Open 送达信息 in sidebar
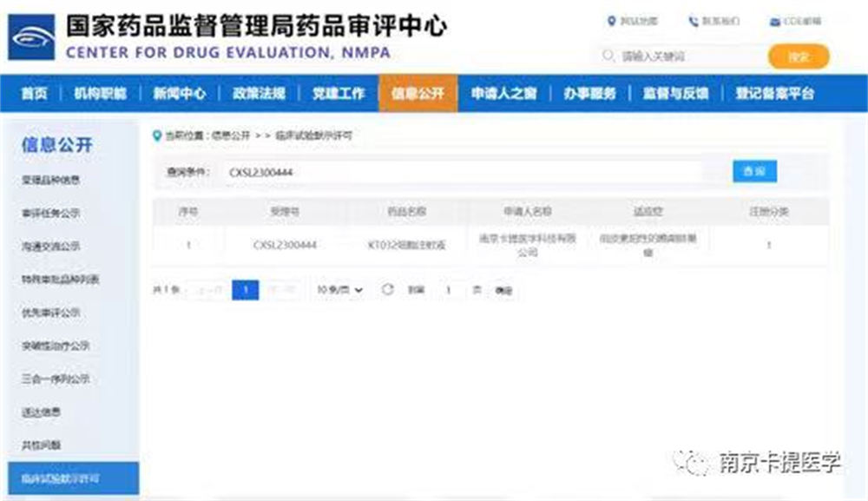 tap(41, 412)
